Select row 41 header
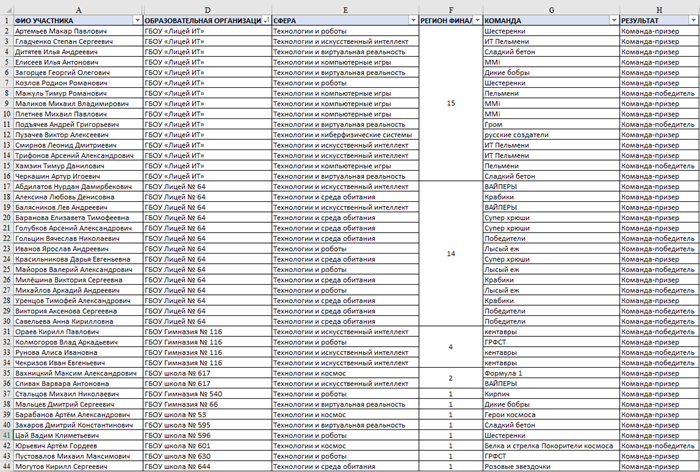 6,435
